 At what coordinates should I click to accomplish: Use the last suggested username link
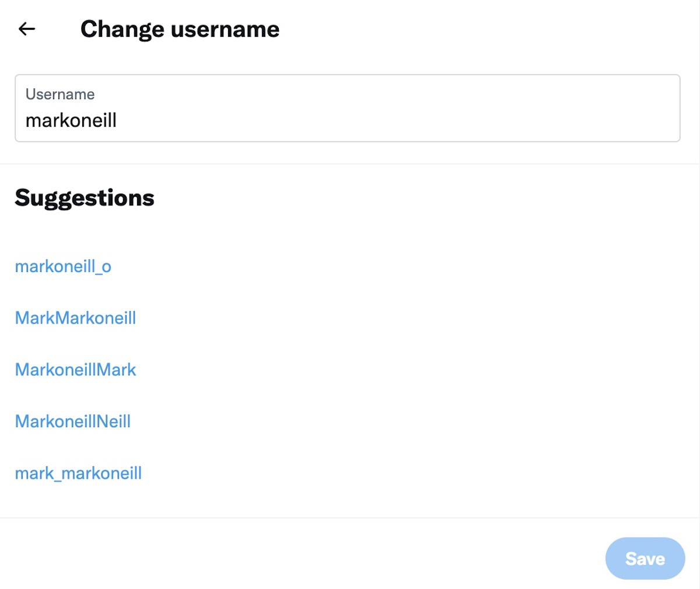coord(78,473)
